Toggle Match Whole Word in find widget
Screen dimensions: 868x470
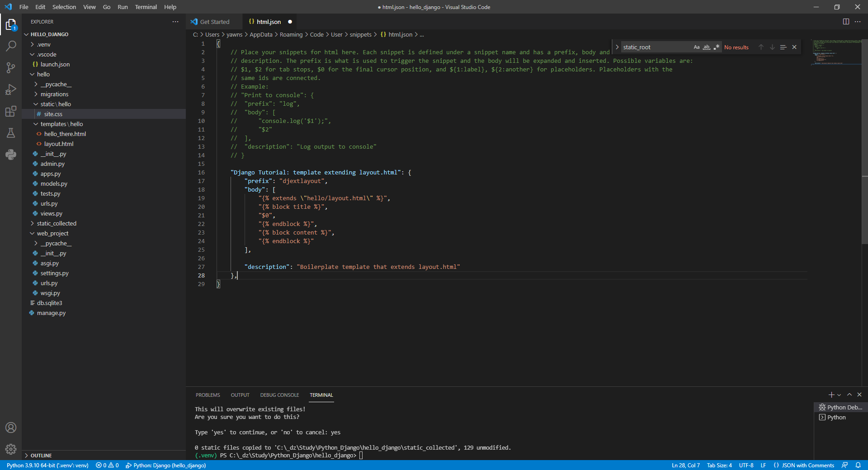coord(707,47)
